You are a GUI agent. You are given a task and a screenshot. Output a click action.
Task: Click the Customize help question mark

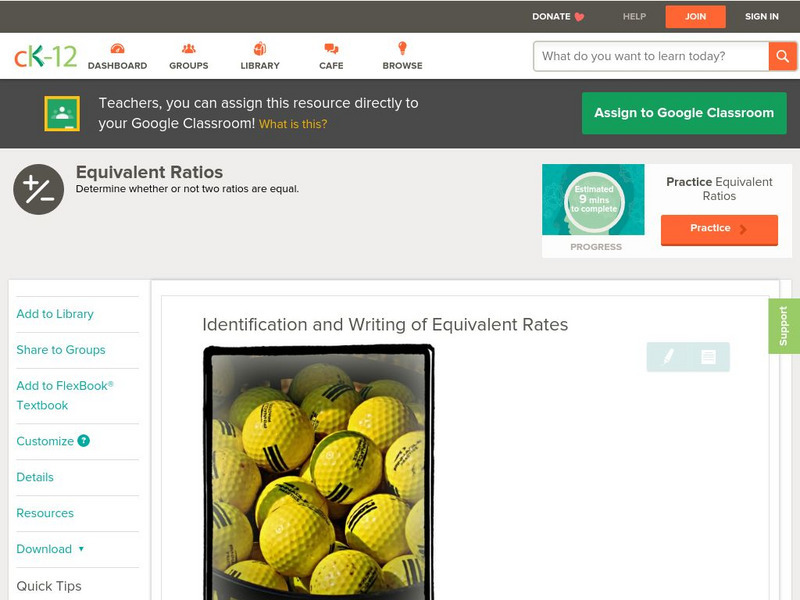(84, 440)
